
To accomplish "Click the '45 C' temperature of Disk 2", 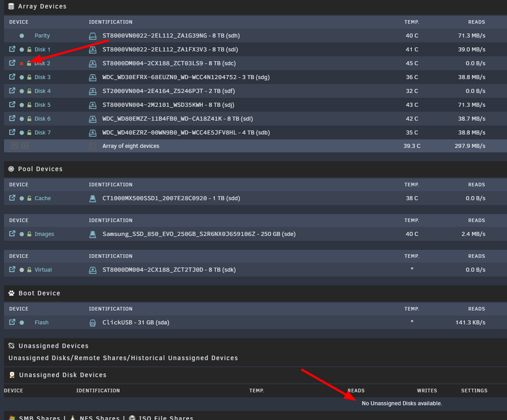I will [x=412, y=63].
